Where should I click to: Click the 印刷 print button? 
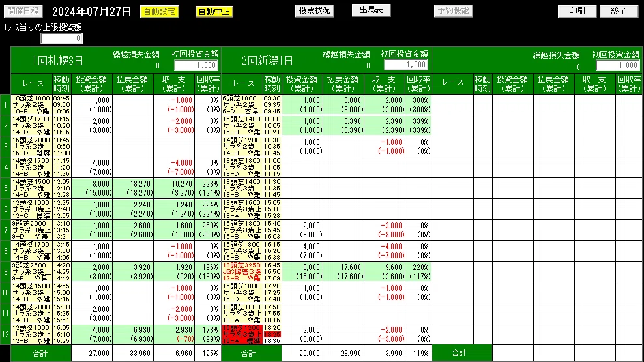pyautogui.click(x=577, y=11)
